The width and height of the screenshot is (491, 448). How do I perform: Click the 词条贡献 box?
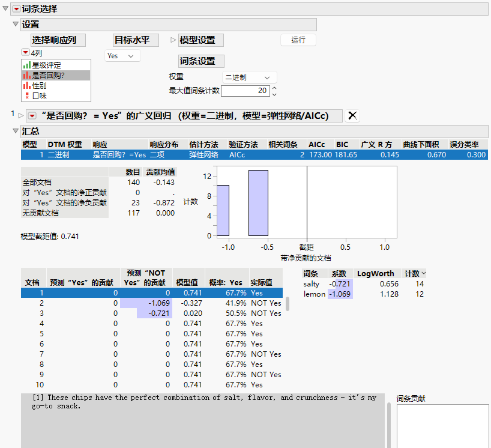443,426
